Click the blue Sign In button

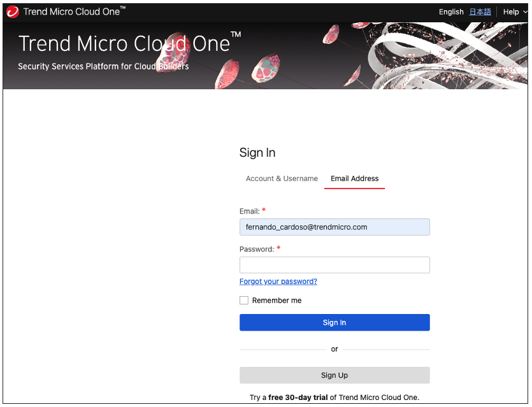click(334, 322)
